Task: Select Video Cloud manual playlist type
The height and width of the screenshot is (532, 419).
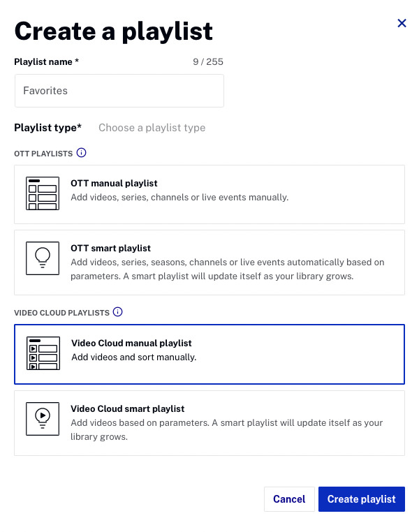Action: coord(209,354)
